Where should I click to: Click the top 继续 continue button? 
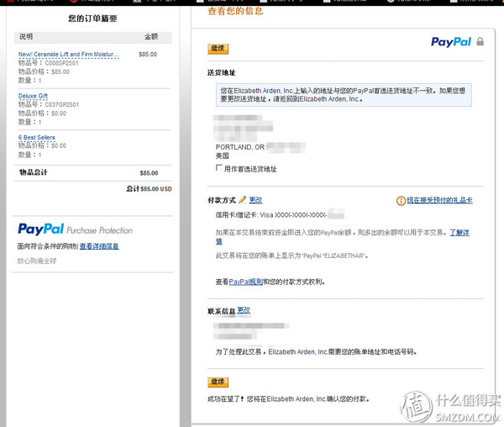[218, 49]
